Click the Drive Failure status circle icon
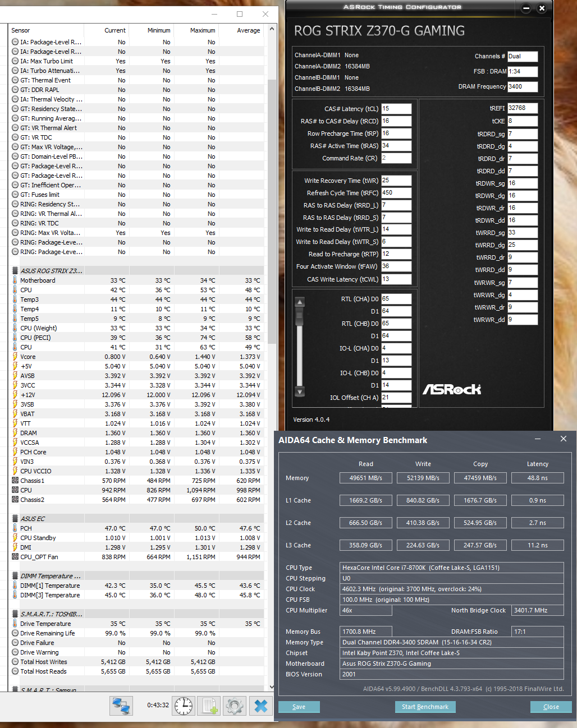This screenshot has width=577, height=728. 15,643
